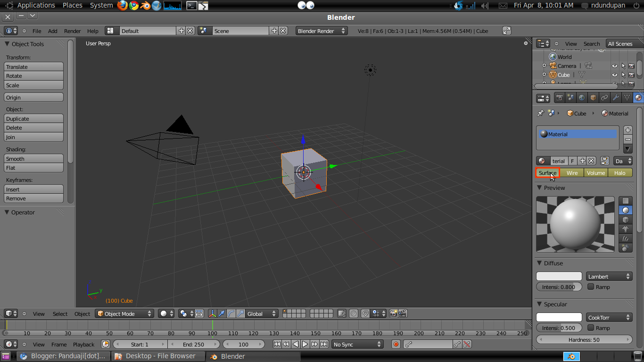The width and height of the screenshot is (644, 362).
Task: Click OpenGL render animation clapper icon
Action: click(x=403, y=313)
